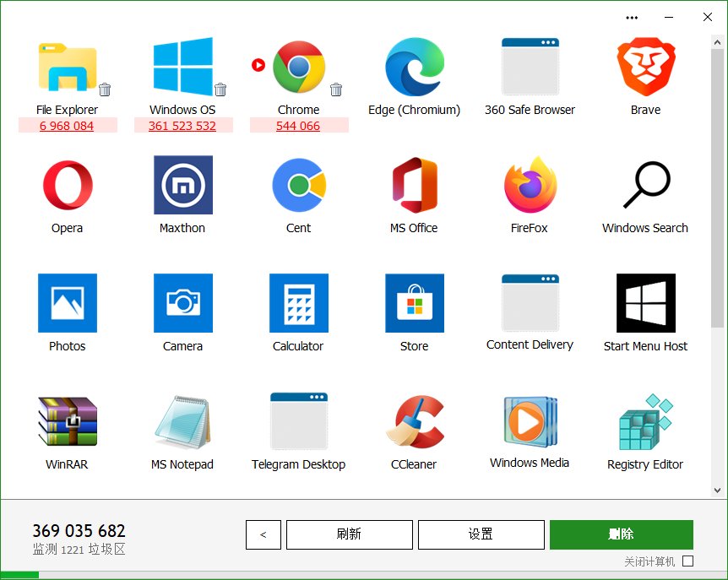The height and width of the screenshot is (580, 728).
Task: Open the File Explorer cleaning item
Action: [68, 67]
